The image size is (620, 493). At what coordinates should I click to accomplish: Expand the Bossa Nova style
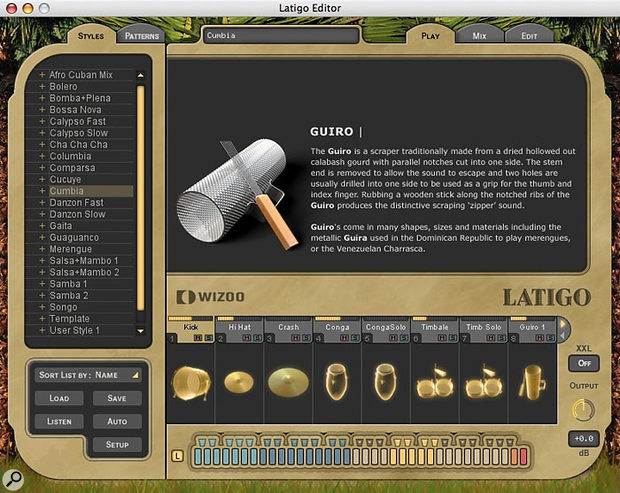(x=42, y=110)
